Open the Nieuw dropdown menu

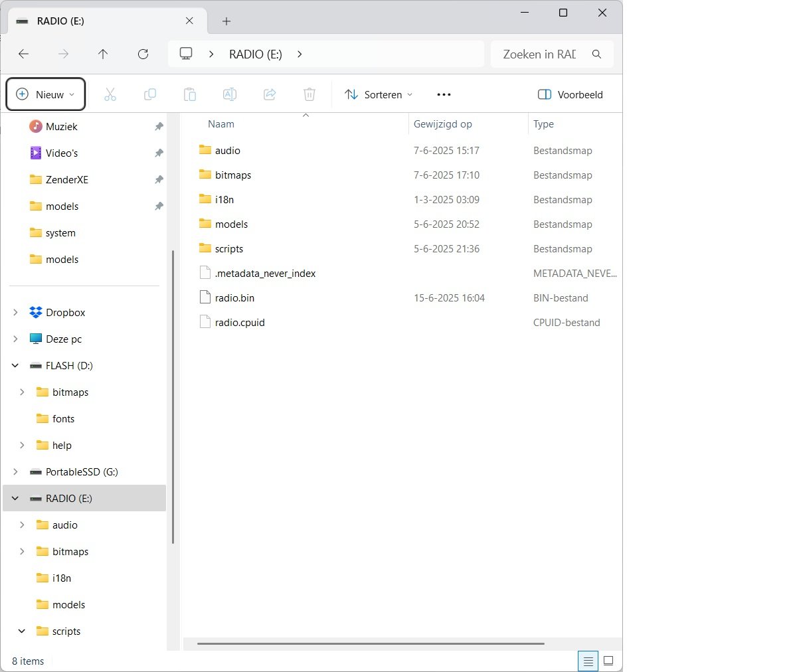tap(45, 94)
